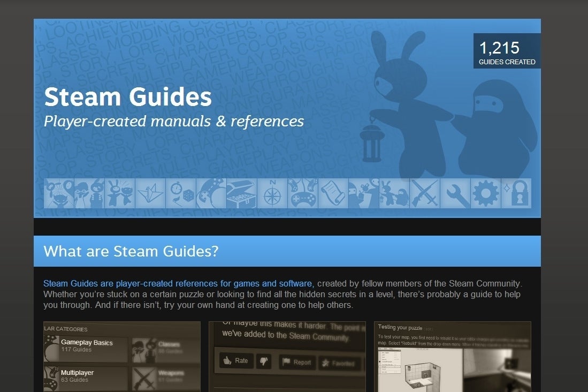
Task: Open the 'Testing your puzzle' guide thumbnail
Action: [453, 357]
